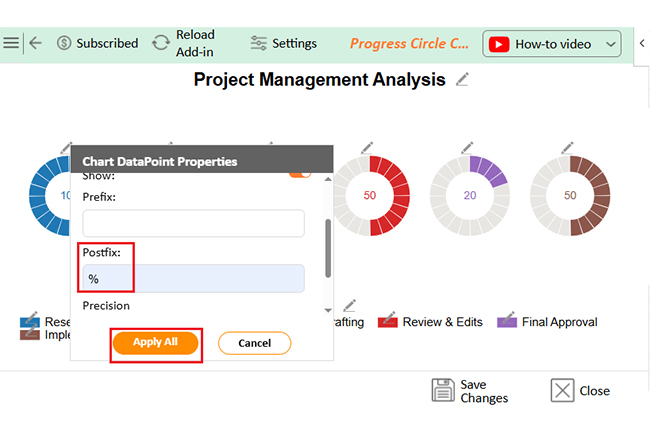Click the Close button at bottom
The height and width of the screenshot is (438, 650).
[x=581, y=390]
